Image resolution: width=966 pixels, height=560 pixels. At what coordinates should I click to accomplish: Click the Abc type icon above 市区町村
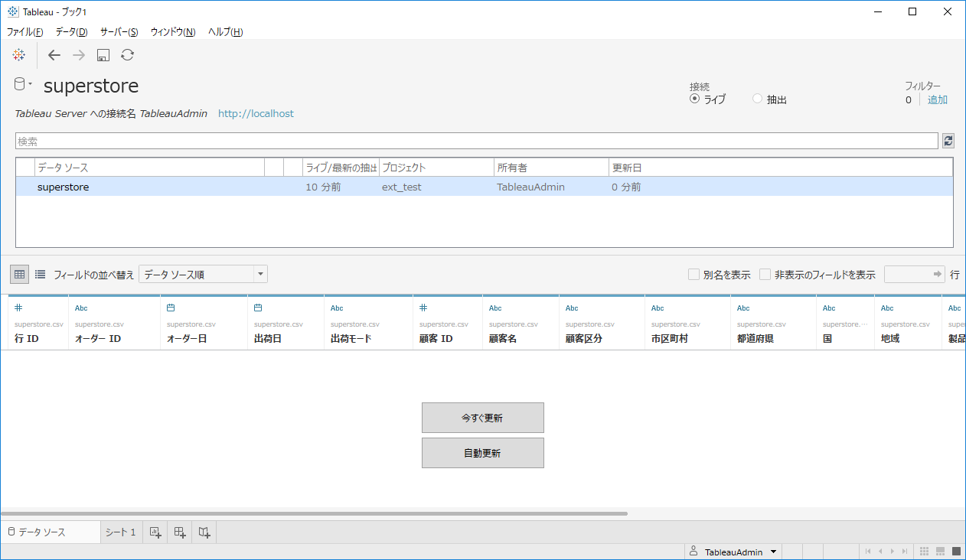[658, 308]
